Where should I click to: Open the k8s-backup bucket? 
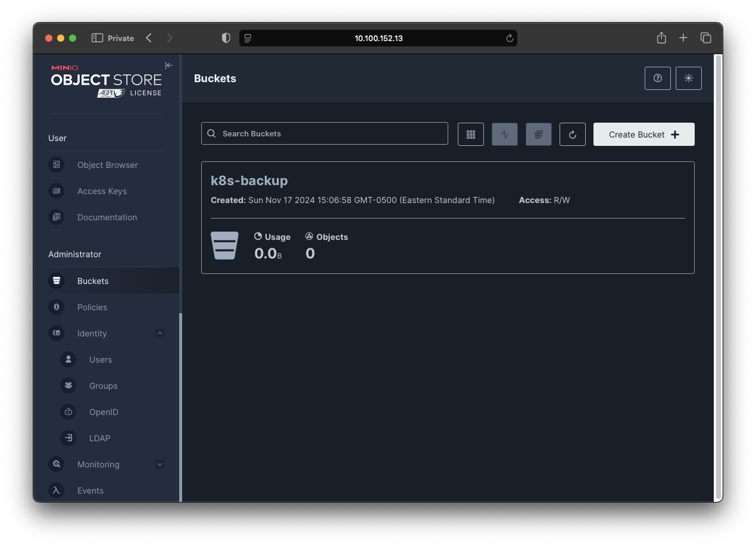pos(249,180)
